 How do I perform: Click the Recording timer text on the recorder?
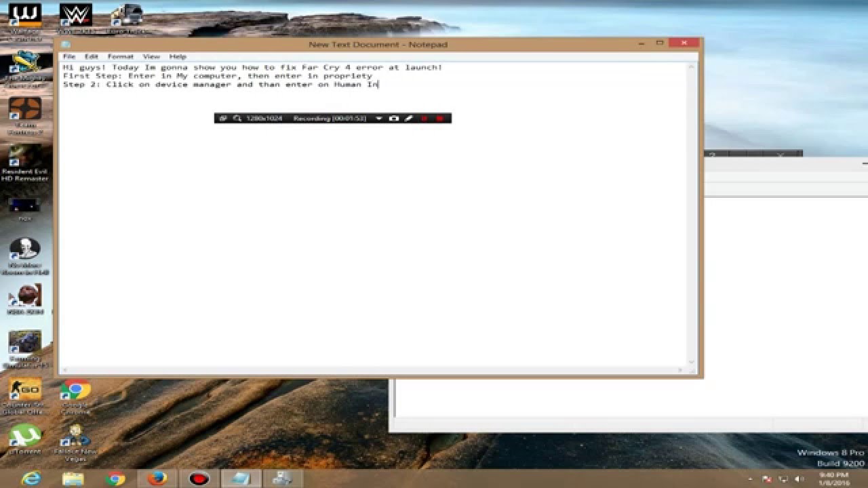coord(330,119)
